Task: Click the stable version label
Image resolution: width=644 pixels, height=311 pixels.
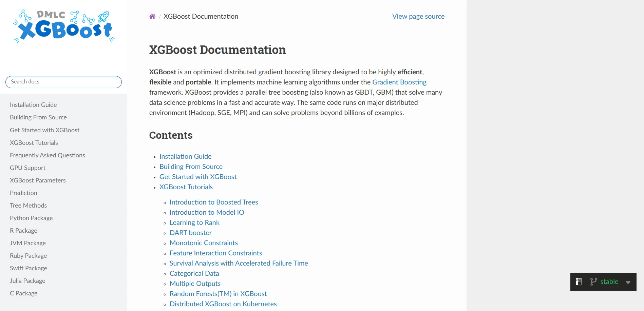Action: (x=609, y=281)
